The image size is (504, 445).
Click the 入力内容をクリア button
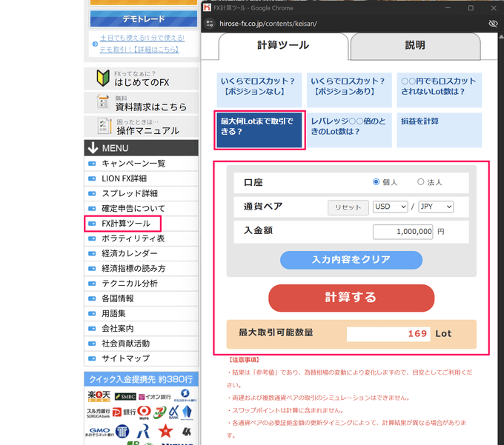click(351, 260)
